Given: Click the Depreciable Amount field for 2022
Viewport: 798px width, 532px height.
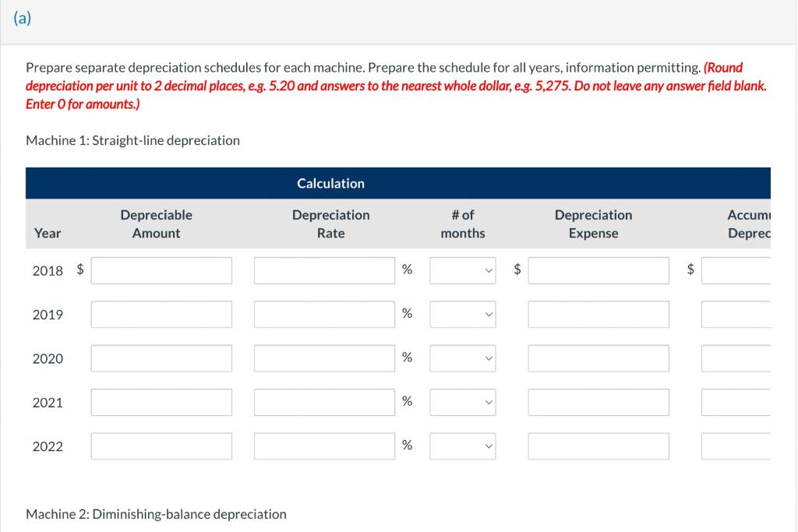Looking at the screenshot, I should 161,446.
